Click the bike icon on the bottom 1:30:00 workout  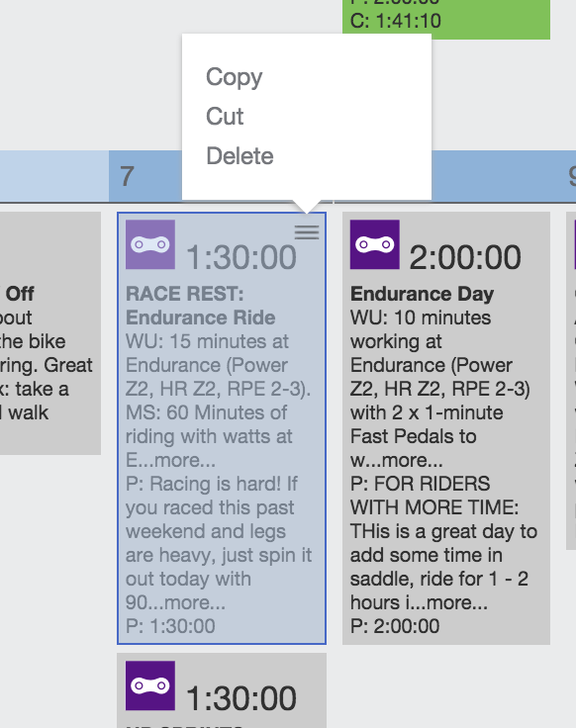coord(150,685)
